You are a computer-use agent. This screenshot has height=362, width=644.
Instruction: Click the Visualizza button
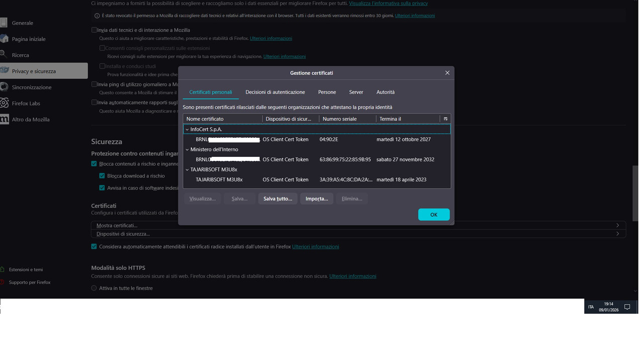click(x=203, y=199)
